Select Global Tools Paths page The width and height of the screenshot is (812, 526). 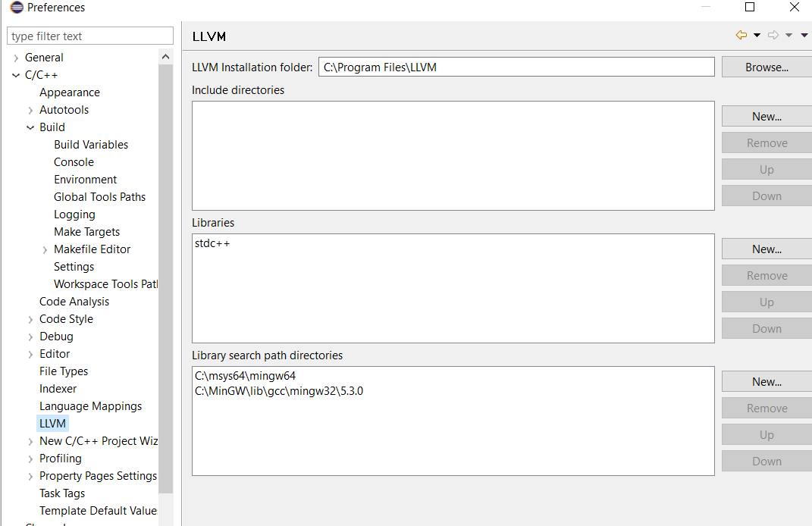pos(99,197)
